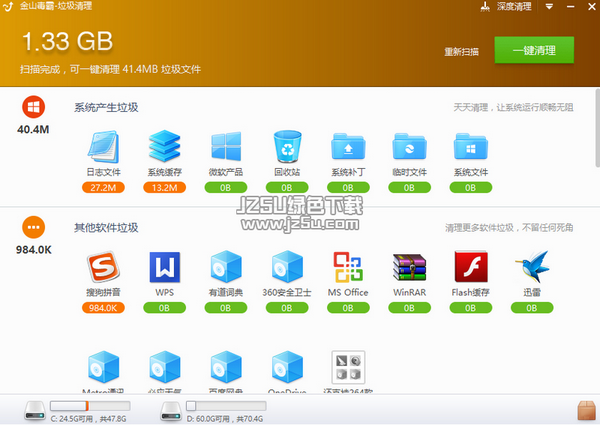
Task: Click the 984.0K total under orange icon
Action: 34,250
